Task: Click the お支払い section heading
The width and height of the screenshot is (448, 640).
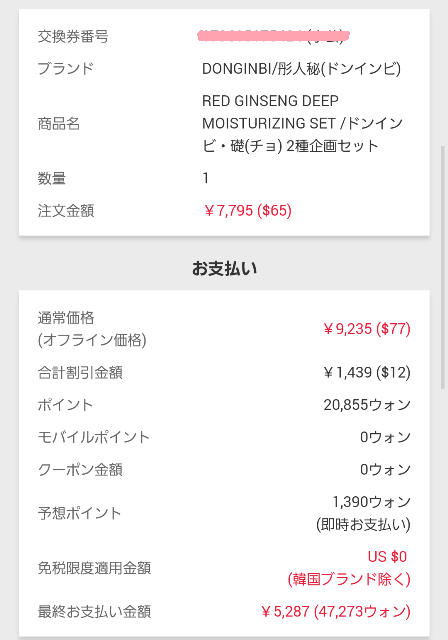Action: point(224,269)
